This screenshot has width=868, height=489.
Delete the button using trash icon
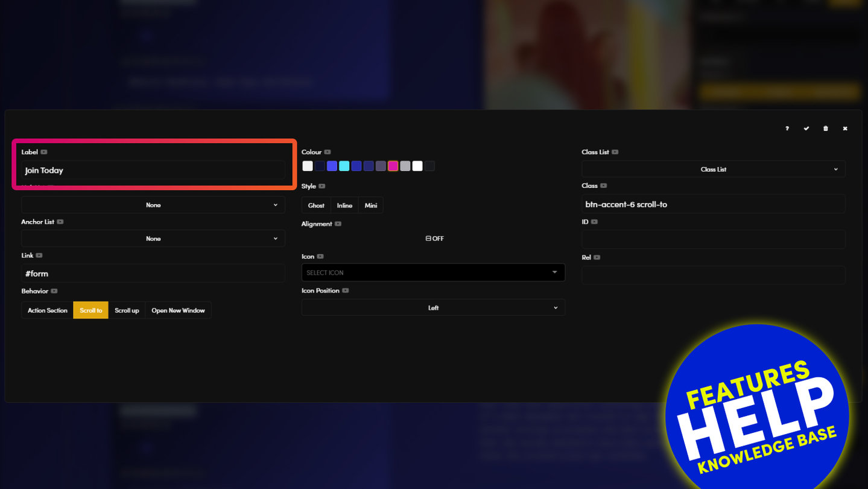click(x=826, y=129)
